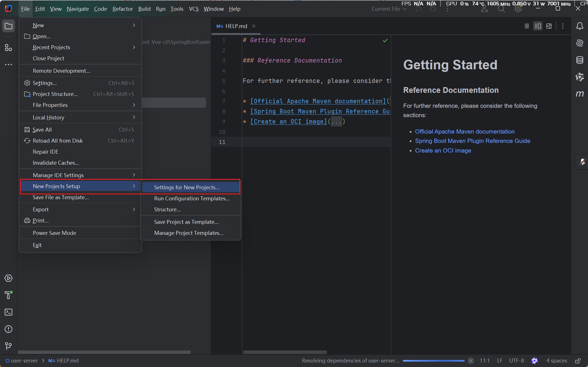
Task: Open the Terminal tool window
Action: (8, 312)
